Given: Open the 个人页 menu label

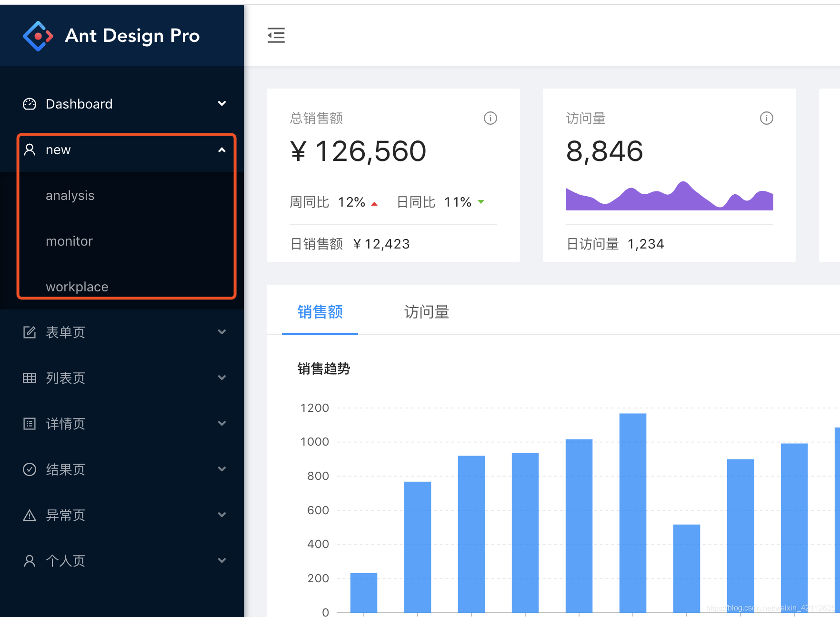Looking at the screenshot, I should [x=66, y=561].
